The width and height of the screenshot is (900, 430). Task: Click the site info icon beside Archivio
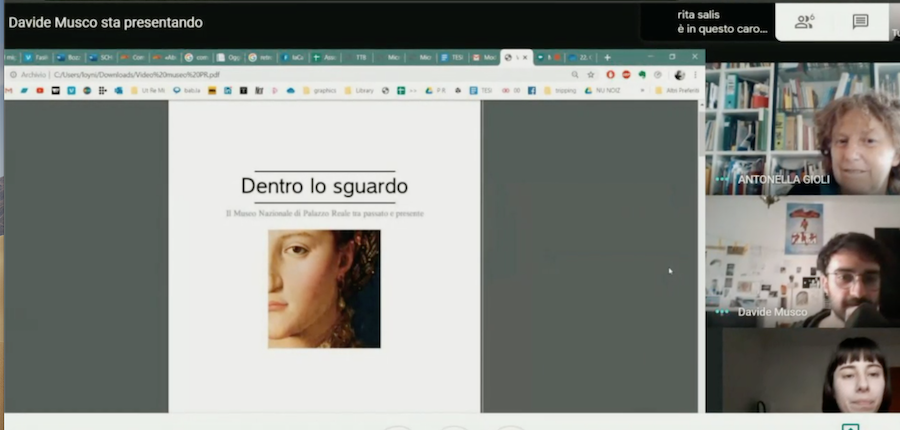[13, 75]
